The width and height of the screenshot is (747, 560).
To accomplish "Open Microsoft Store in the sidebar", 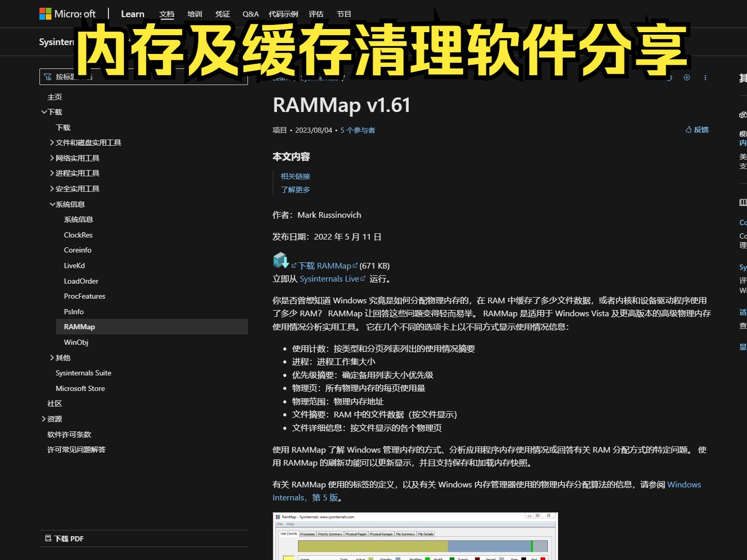I will (80, 388).
